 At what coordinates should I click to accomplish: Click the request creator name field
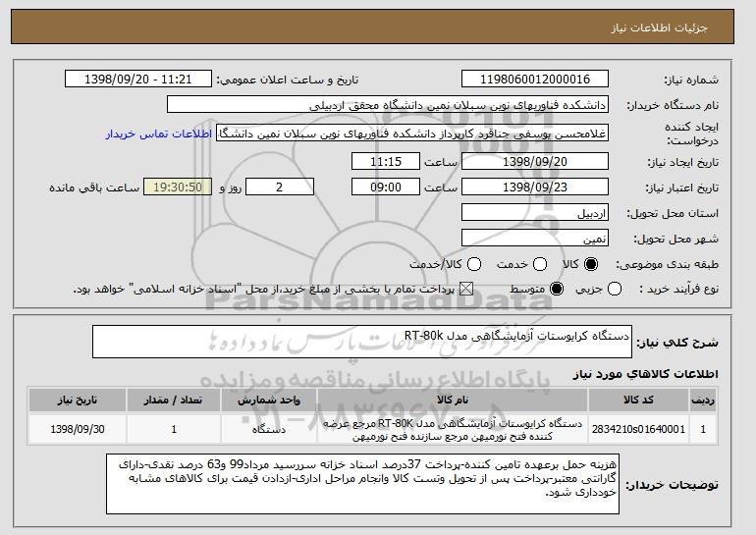point(412,134)
